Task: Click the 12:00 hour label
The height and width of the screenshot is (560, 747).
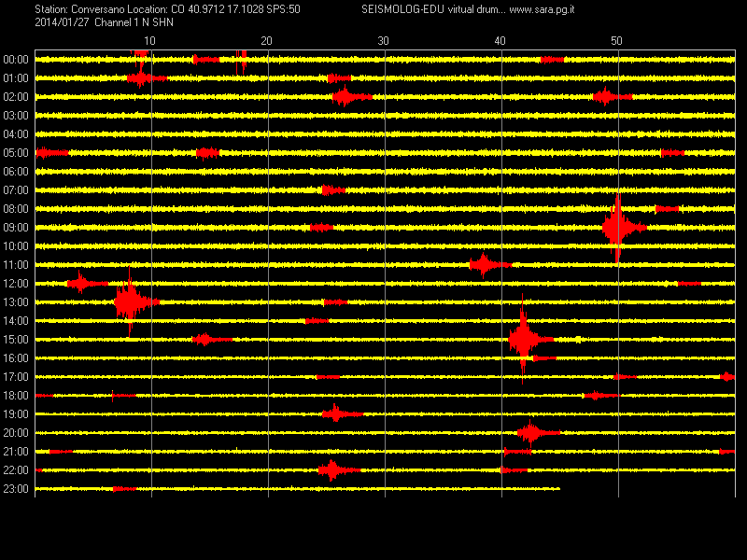Action: [x=16, y=284]
